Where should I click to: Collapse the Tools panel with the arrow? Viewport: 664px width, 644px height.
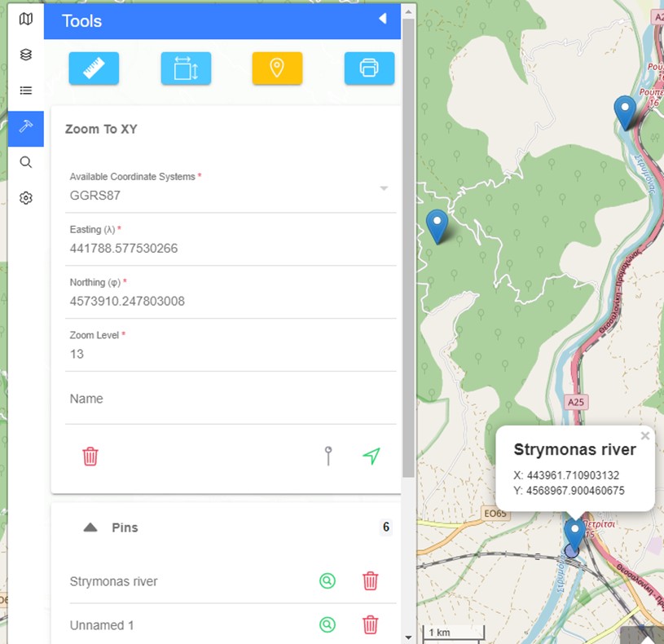(382, 20)
